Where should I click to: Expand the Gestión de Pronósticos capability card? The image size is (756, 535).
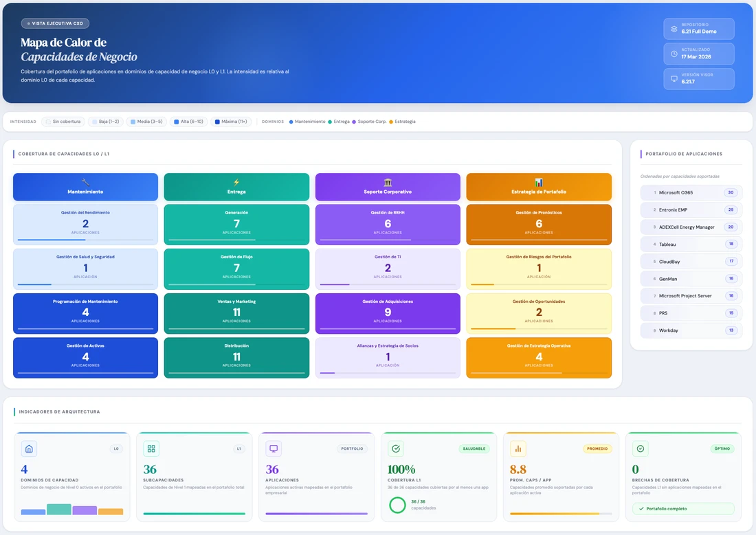(539, 225)
